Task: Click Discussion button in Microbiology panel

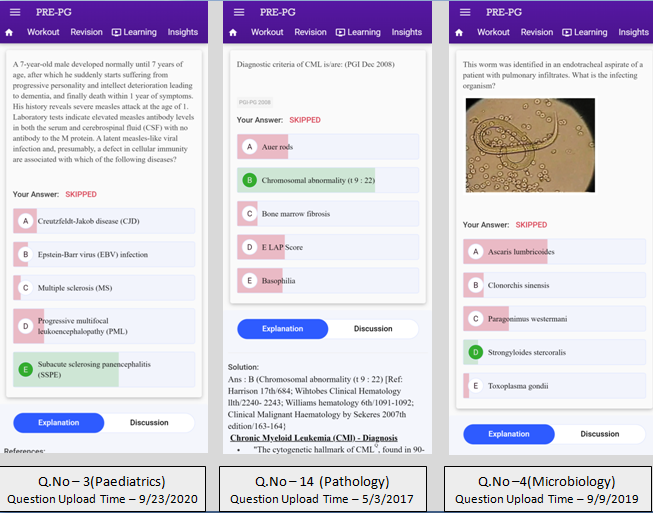Action: (x=600, y=434)
